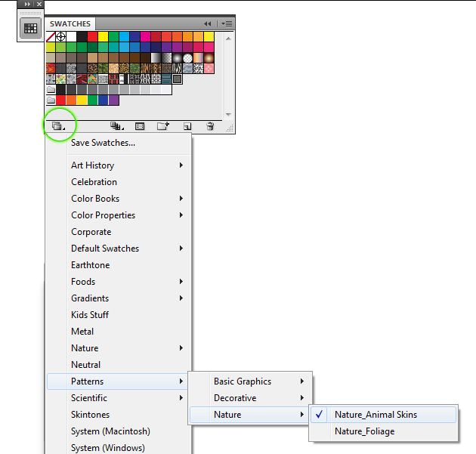Expand Basic Graphics pattern submenu
Screen dimensions: 476x454
tap(251, 381)
